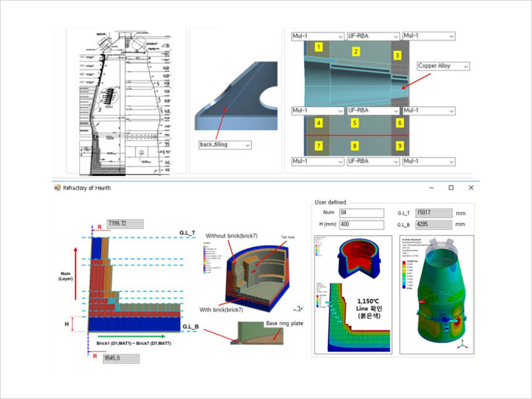Expand the UF-RBA dropdown below zone 8
This screenshot has height=399, width=532.
point(372,161)
